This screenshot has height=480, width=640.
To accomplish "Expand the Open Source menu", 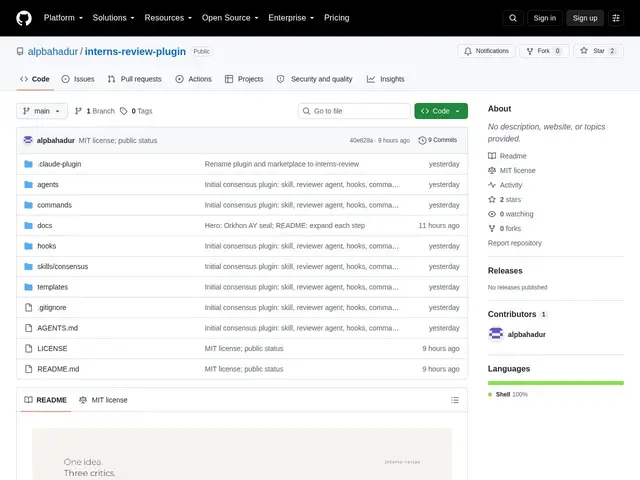I will (x=230, y=18).
